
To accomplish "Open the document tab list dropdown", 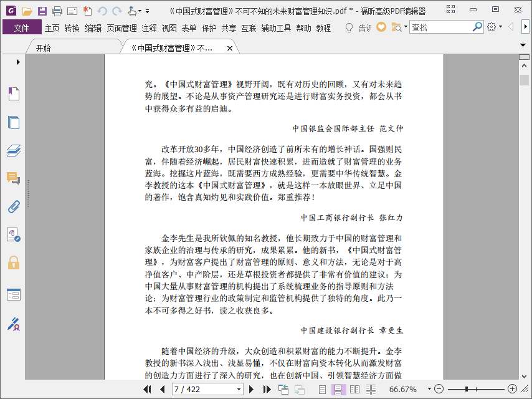I will [x=523, y=45].
